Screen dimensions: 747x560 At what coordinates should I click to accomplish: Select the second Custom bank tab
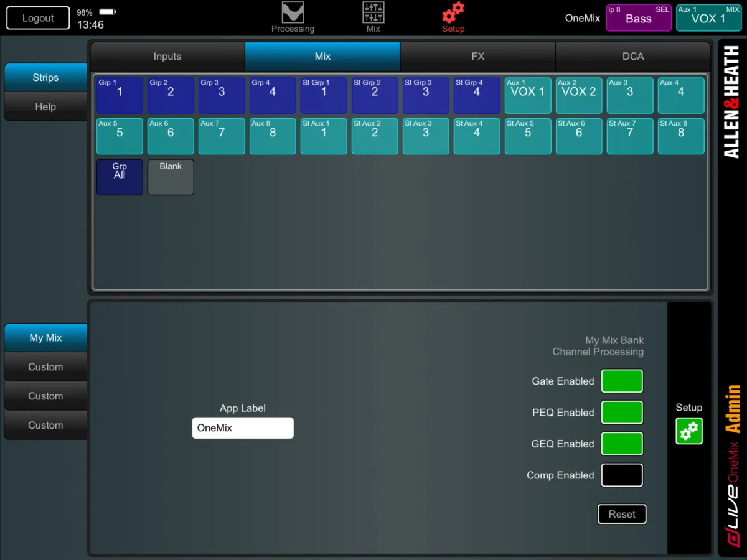45,396
